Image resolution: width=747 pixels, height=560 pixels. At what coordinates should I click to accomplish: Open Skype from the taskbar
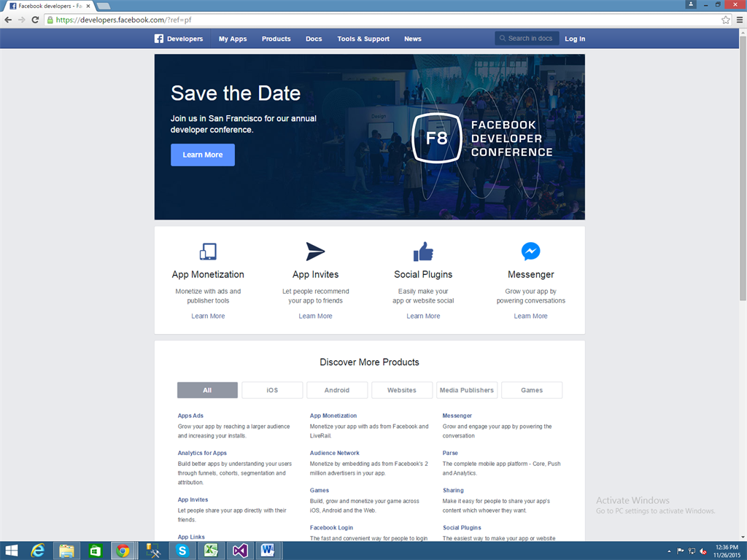point(182,551)
